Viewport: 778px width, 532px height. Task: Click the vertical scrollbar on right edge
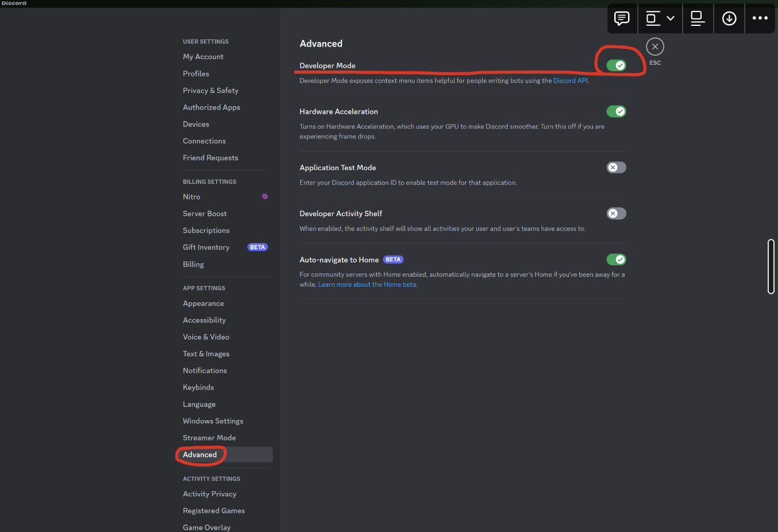point(771,267)
